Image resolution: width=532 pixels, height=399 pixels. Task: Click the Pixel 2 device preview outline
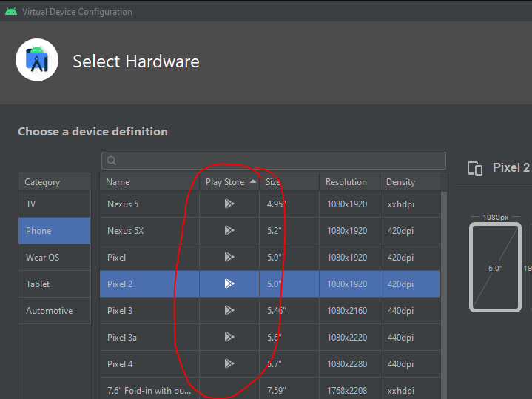[495, 267]
